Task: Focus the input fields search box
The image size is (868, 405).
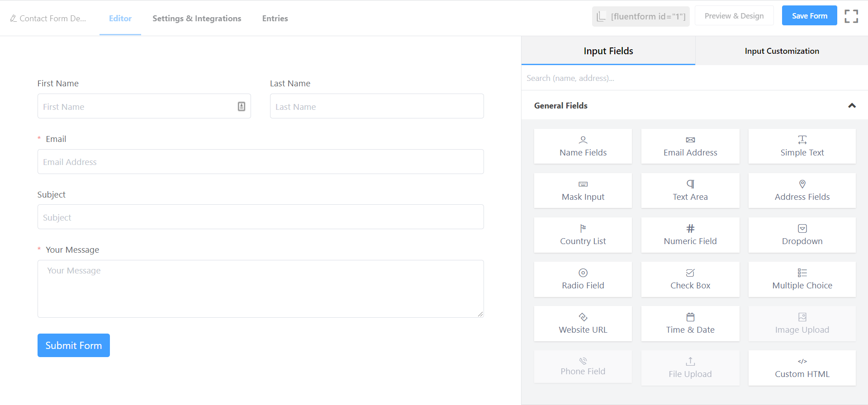Action: click(x=694, y=78)
